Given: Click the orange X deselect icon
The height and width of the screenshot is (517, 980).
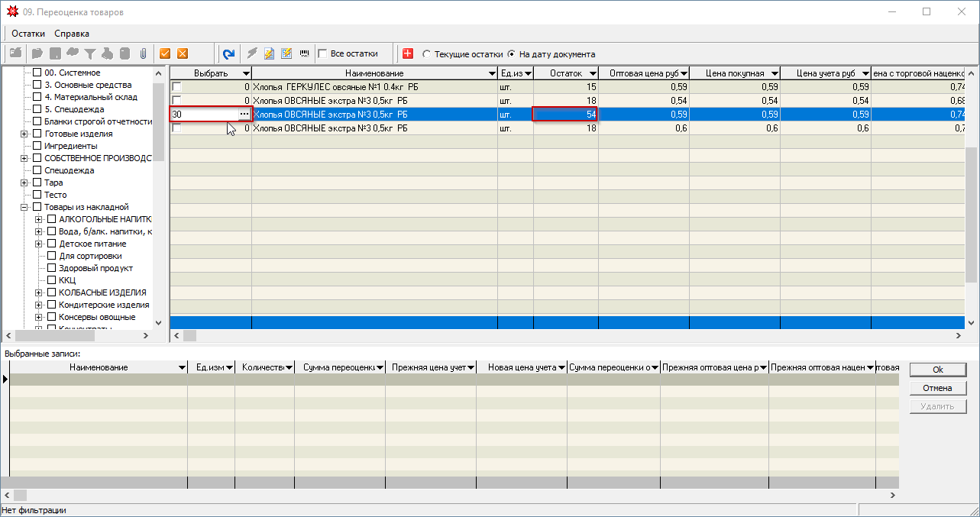Looking at the screenshot, I should pyautogui.click(x=183, y=53).
